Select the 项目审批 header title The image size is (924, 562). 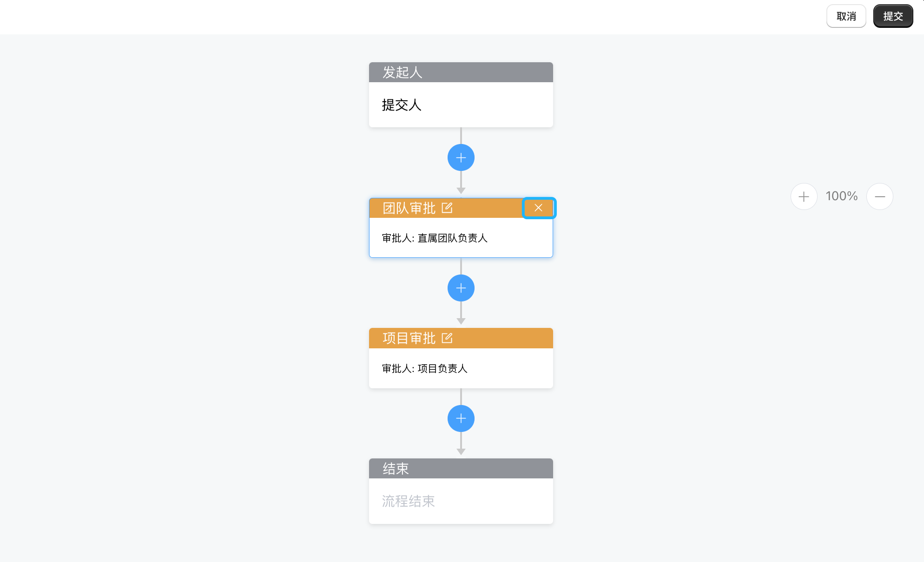(409, 338)
